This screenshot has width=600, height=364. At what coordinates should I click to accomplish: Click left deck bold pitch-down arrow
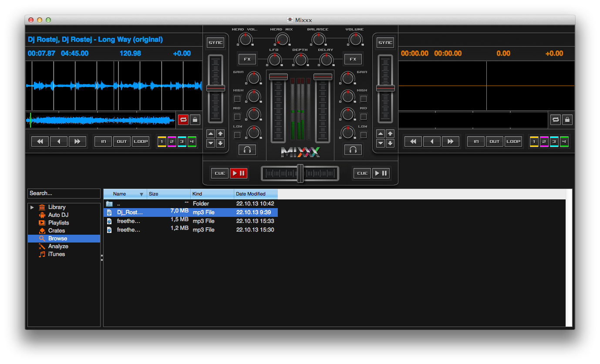[x=220, y=143]
